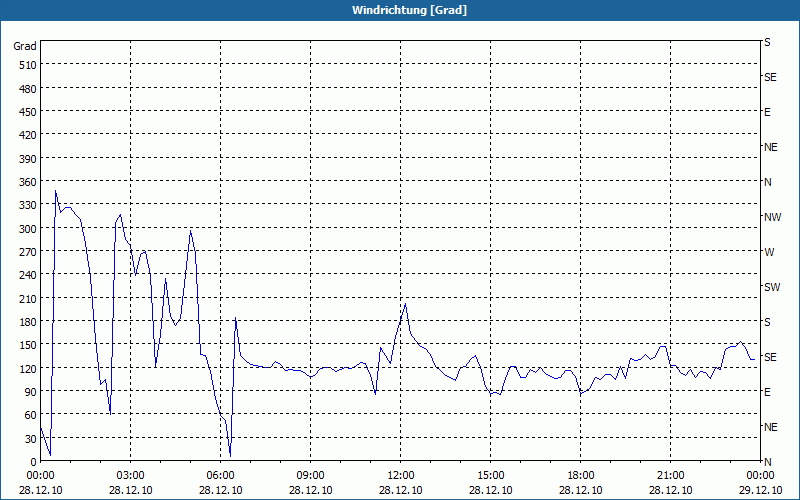Click the 29.12.10 date label

(x=760, y=490)
